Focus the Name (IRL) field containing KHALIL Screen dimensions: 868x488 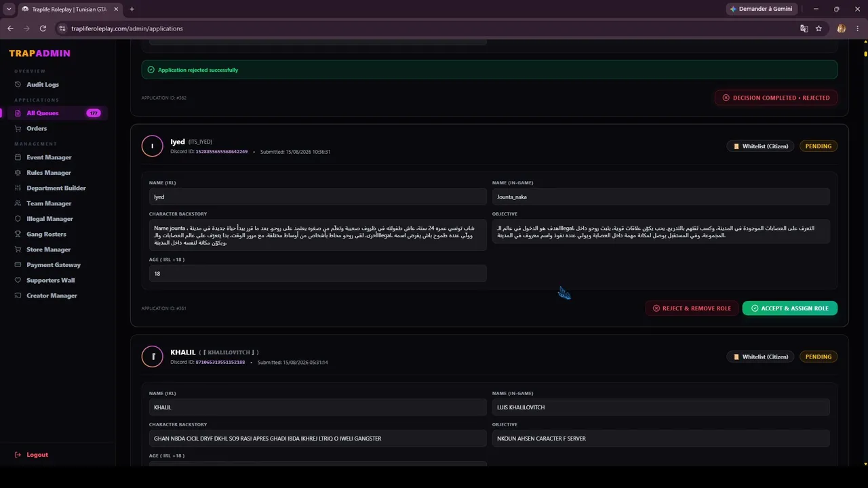tap(318, 407)
